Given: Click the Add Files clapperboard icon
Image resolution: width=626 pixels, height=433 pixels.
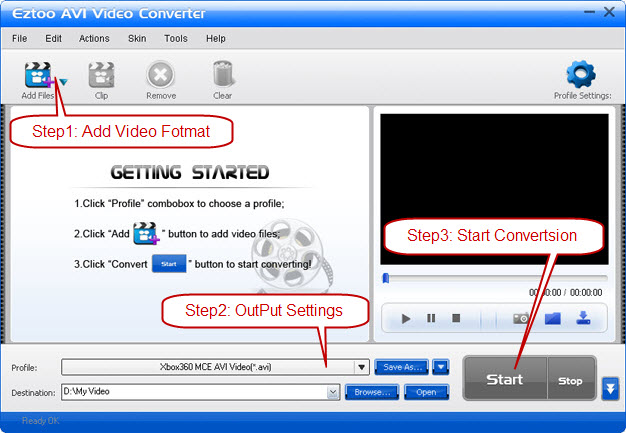Looking at the screenshot, I should (38, 75).
